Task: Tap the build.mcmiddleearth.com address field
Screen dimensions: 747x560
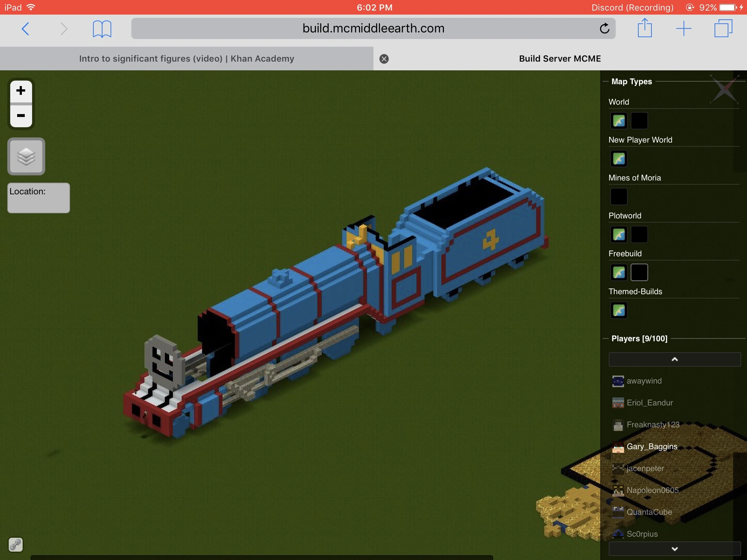Action: tap(373, 28)
